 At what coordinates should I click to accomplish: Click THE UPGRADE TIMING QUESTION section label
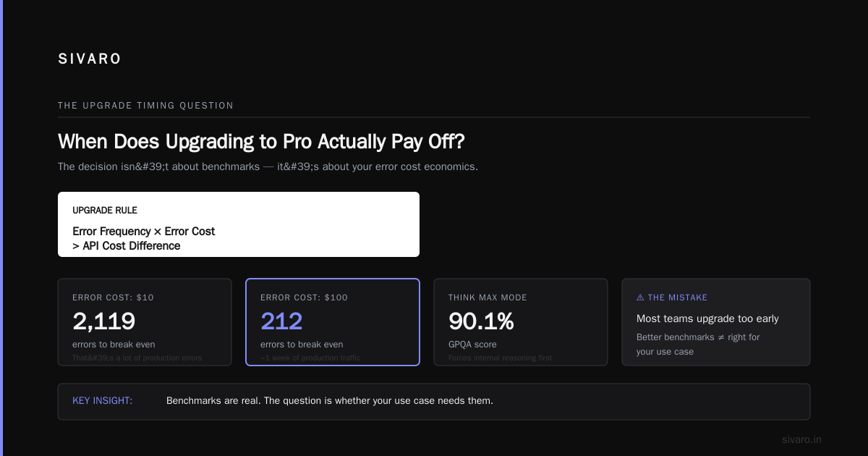tap(146, 106)
